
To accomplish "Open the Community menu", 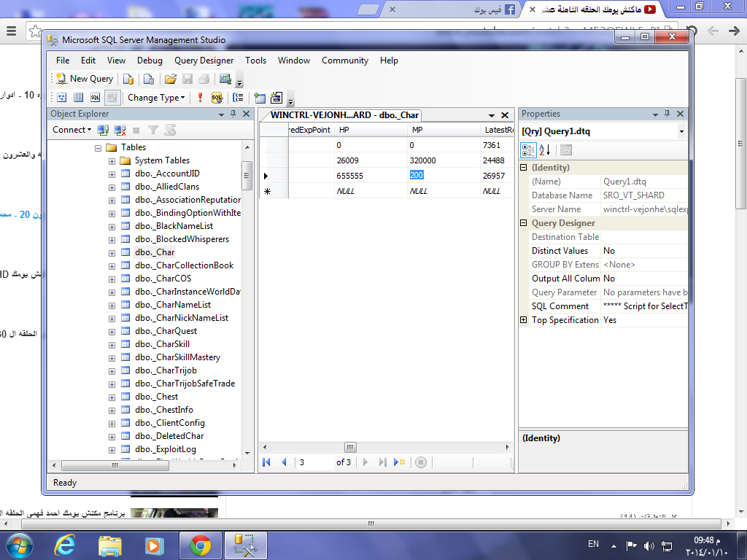I will (x=345, y=61).
